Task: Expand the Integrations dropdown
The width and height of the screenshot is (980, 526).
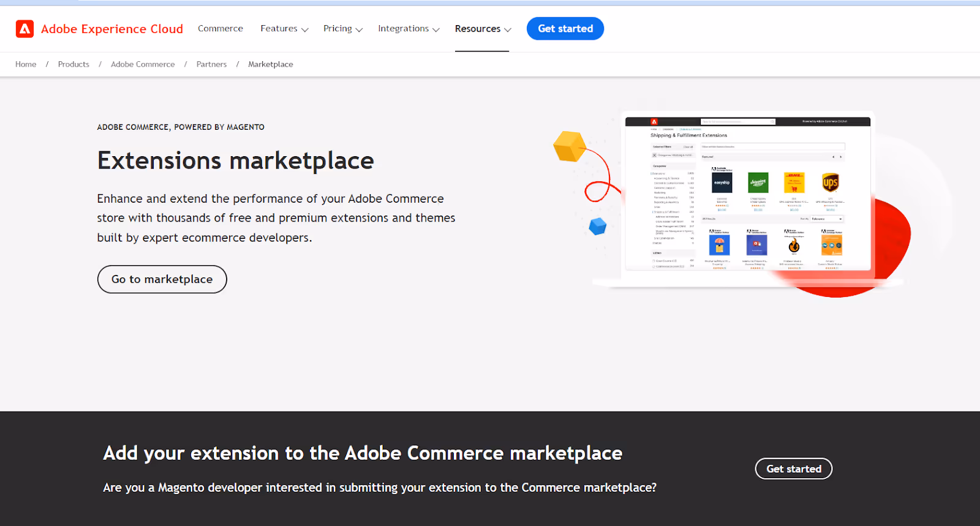Action: [409, 29]
